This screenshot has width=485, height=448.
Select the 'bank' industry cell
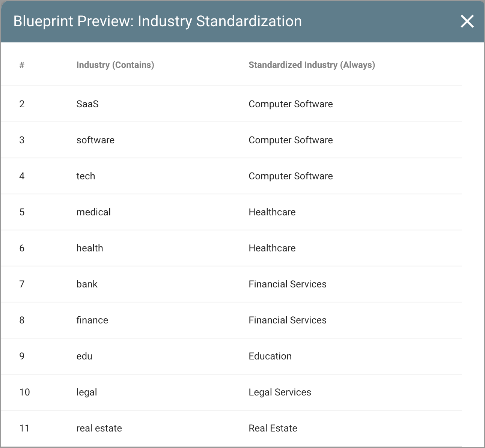coord(87,284)
